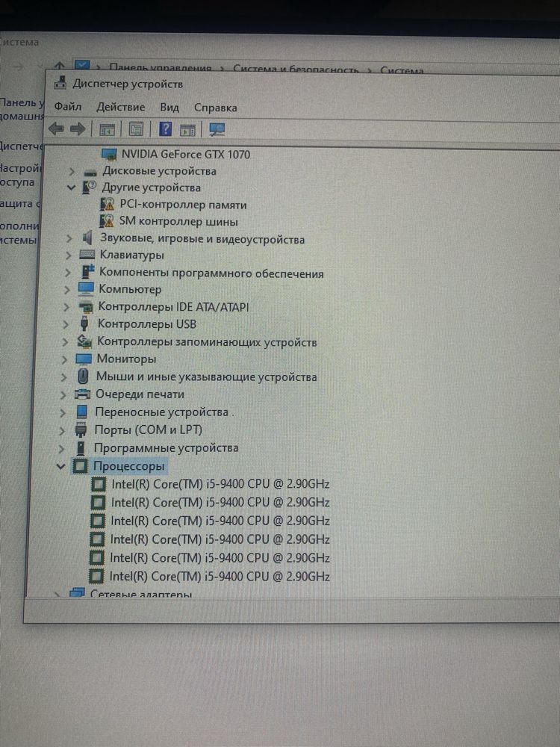
Task: Click Программные устройства icon
Action: tap(81, 447)
